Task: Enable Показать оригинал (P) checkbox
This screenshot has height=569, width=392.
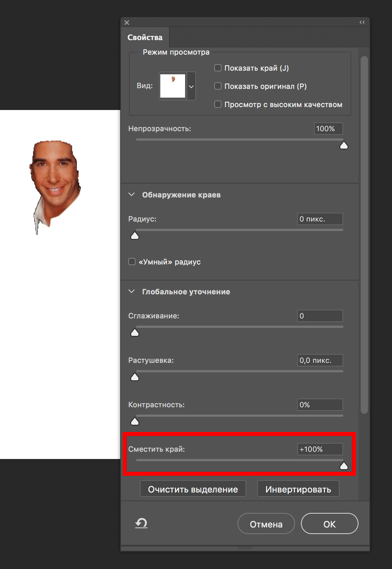Action: (x=217, y=86)
